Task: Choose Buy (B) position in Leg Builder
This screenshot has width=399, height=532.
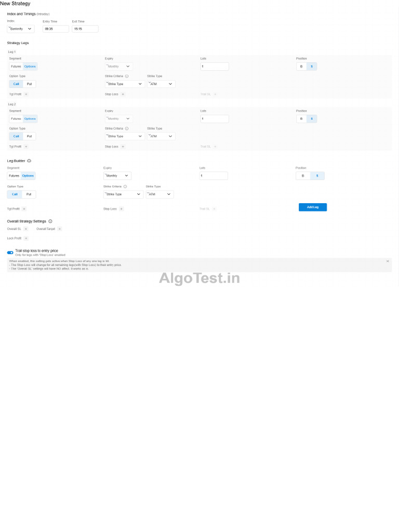Action: coord(303,176)
